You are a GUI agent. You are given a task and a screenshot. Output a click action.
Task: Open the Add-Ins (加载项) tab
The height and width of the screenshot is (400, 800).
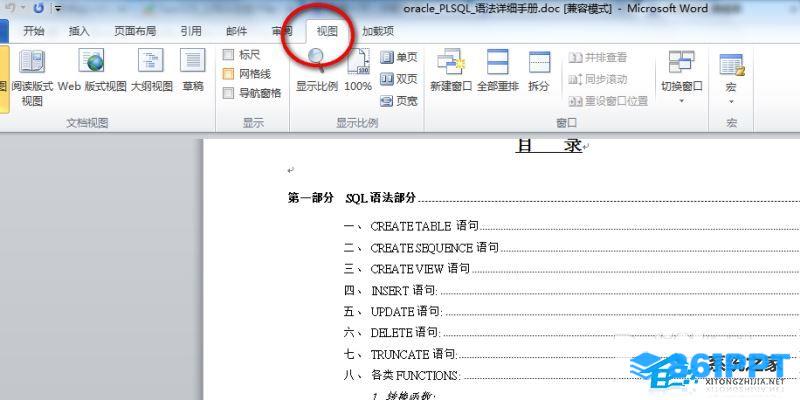[378, 31]
